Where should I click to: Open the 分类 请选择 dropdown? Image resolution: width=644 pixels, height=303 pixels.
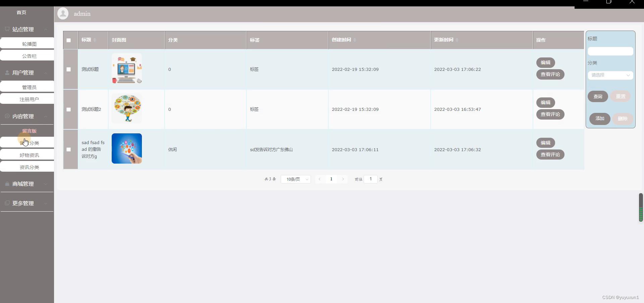[610, 75]
